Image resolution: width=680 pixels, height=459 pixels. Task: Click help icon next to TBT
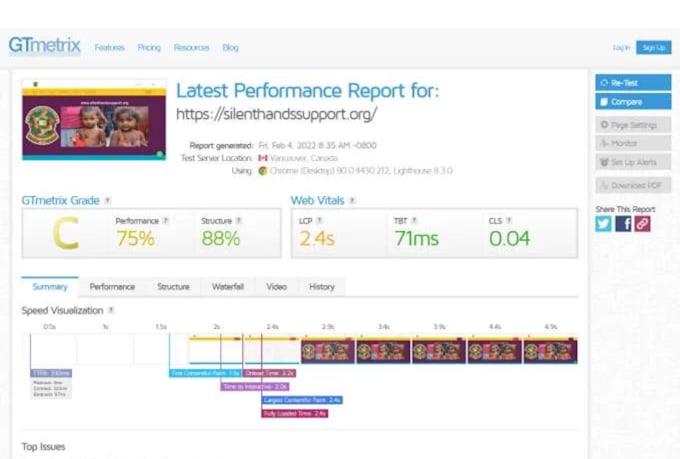click(x=414, y=221)
